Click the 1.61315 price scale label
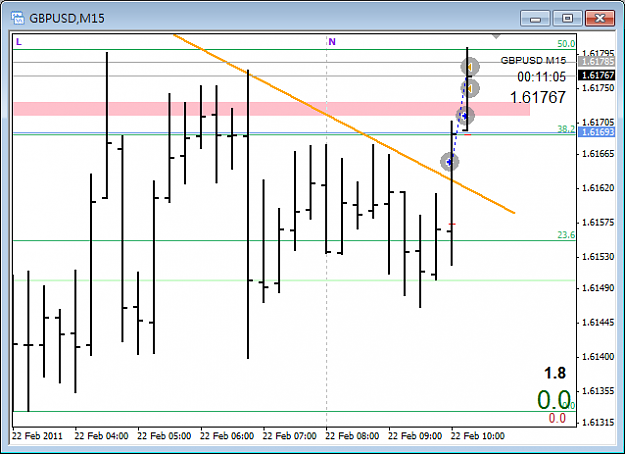This screenshot has height=454, width=625. tap(598, 423)
